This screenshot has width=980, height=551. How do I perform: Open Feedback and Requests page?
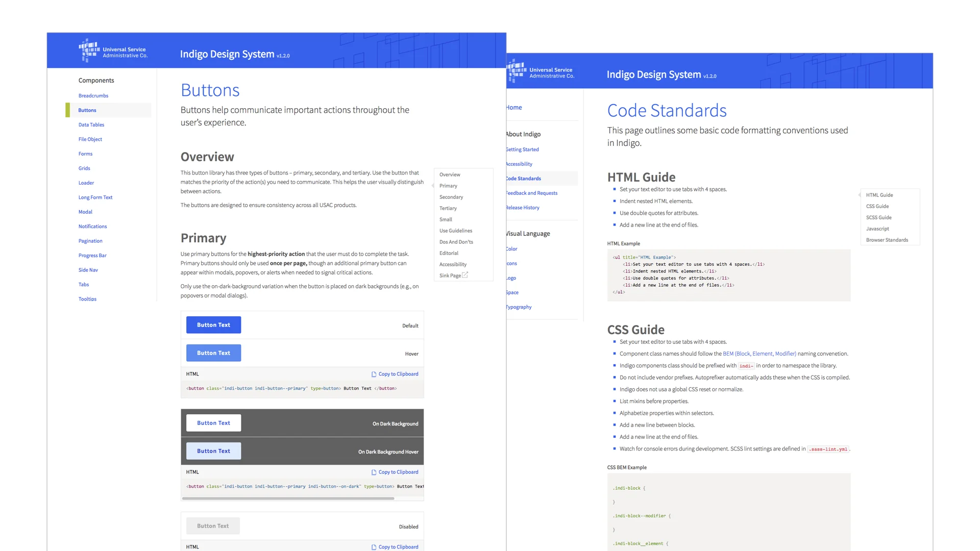(x=532, y=193)
